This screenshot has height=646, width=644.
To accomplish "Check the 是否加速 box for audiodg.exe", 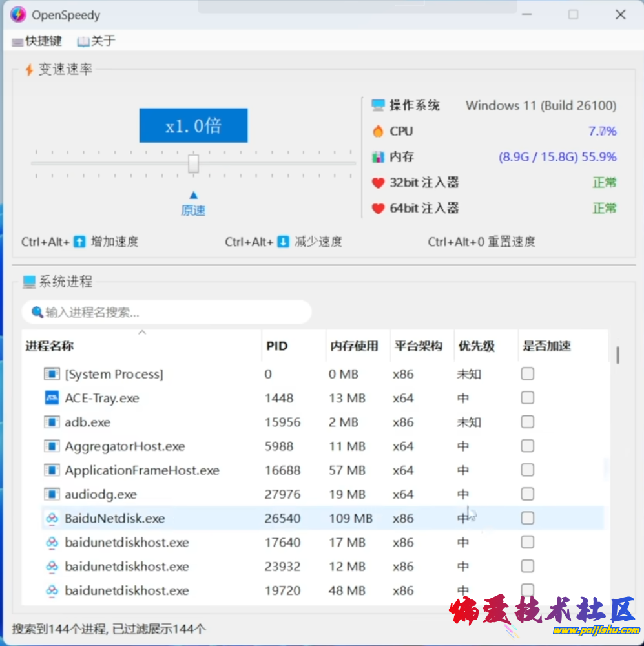I will (528, 494).
